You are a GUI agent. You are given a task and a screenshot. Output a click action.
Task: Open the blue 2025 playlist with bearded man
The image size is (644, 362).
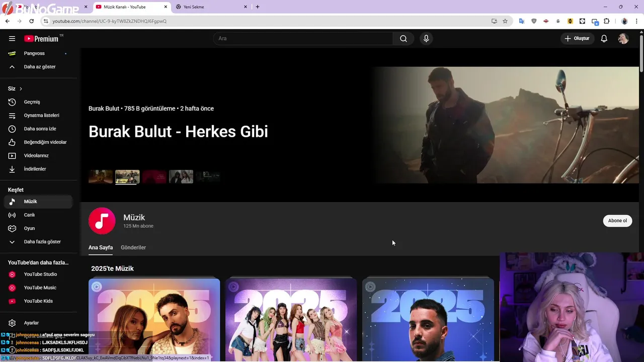428,320
